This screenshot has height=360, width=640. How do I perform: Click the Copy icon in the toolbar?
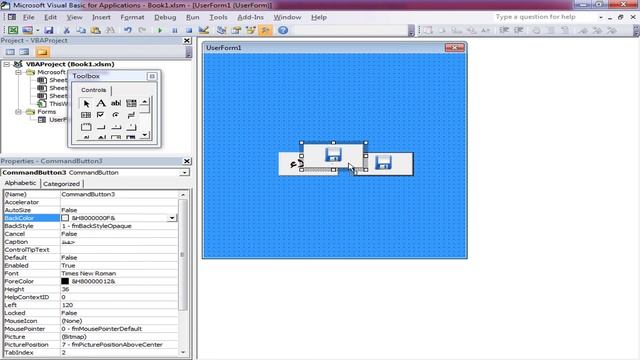point(81,30)
